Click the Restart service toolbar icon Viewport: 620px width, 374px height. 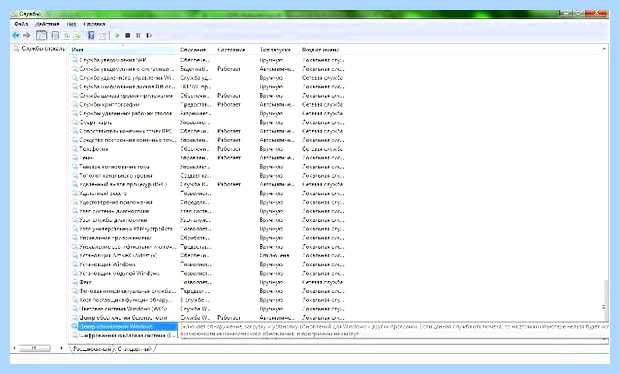tap(149, 36)
